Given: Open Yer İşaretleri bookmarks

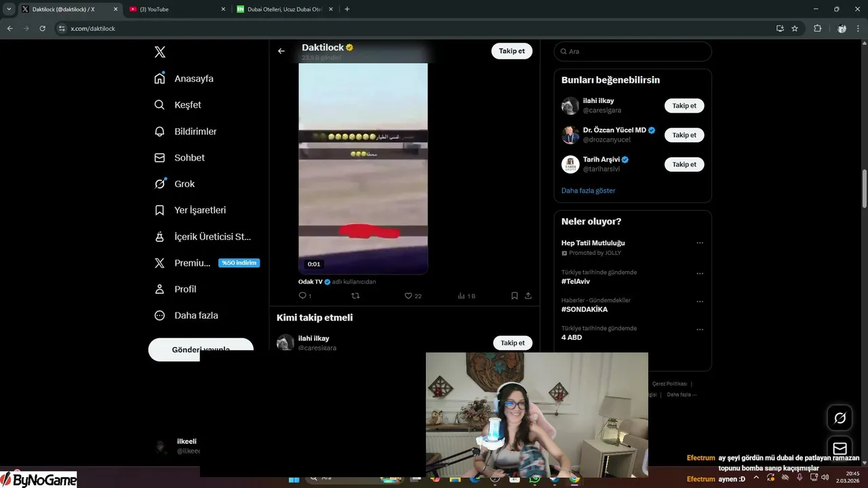Looking at the screenshot, I should click(x=191, y=210).
